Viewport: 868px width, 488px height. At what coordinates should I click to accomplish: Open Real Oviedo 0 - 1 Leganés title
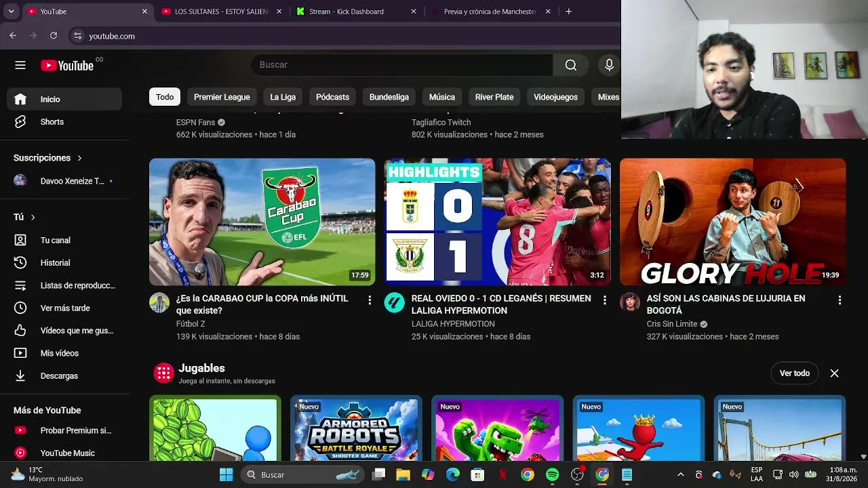click(501, 304)
